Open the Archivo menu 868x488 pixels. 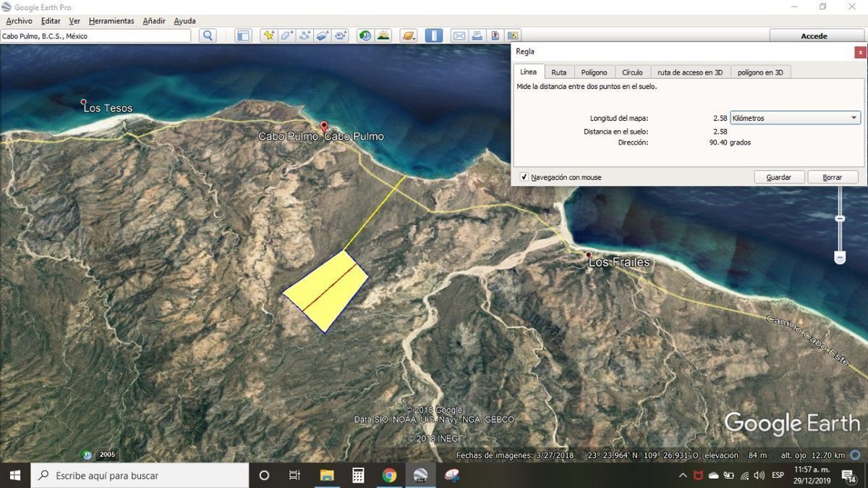click(x=19, y=21)
